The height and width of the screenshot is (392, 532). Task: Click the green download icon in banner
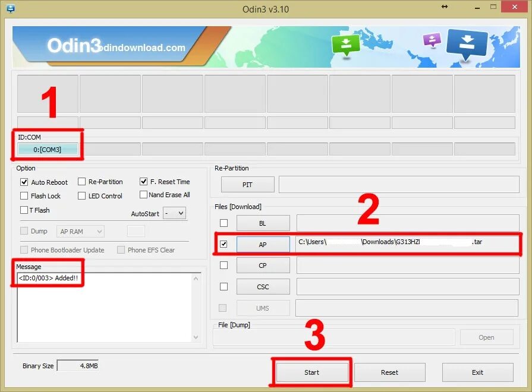pos(346,45)
